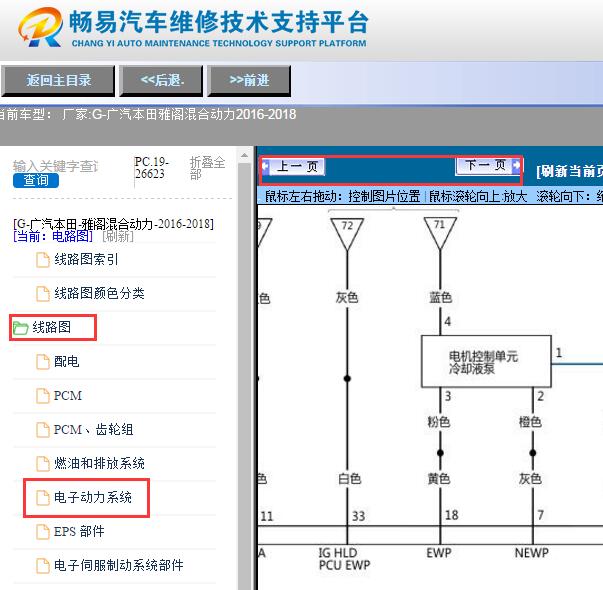This screenshot has height=590, width=603.
Task: Click the [刷新] link in the sidebar
Action: click(x=118, y=236)
